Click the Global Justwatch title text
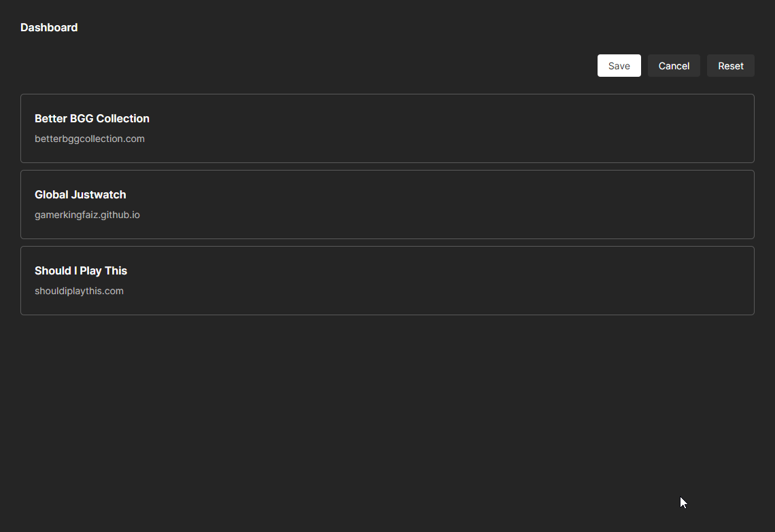This screenshot has width=775, height=532. [x=80, y=194]
